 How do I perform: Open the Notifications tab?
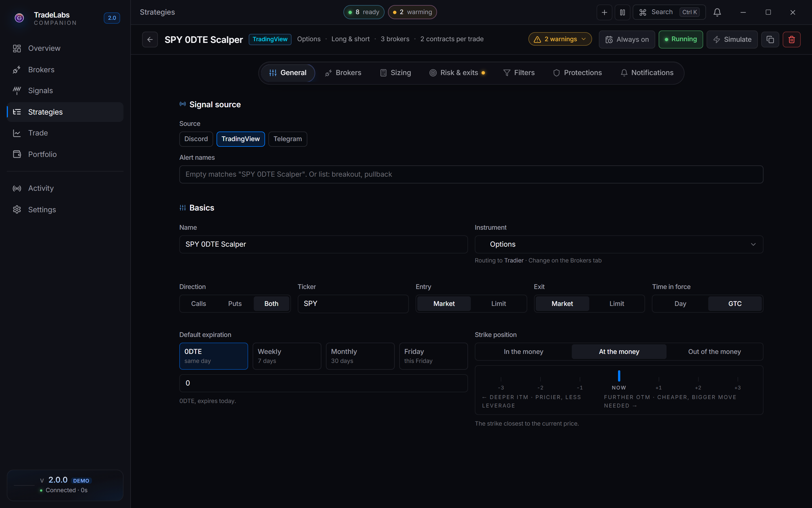point(647,73)
